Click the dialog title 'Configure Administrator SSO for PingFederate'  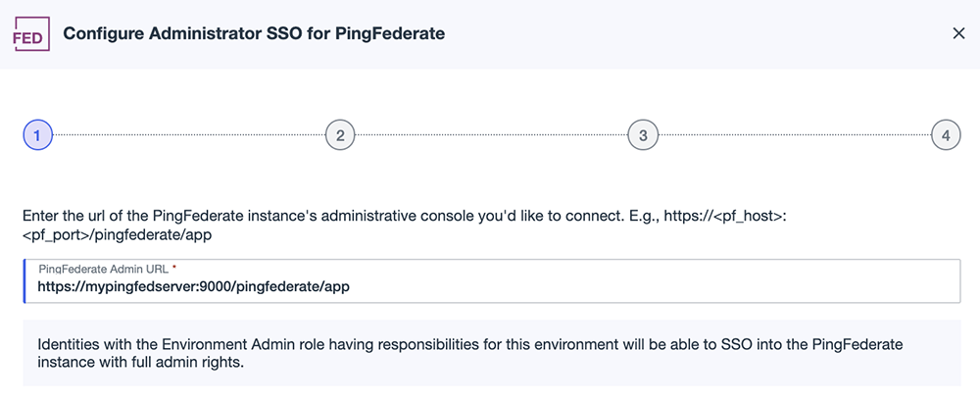pyautogui.click(x=255, y=33)
